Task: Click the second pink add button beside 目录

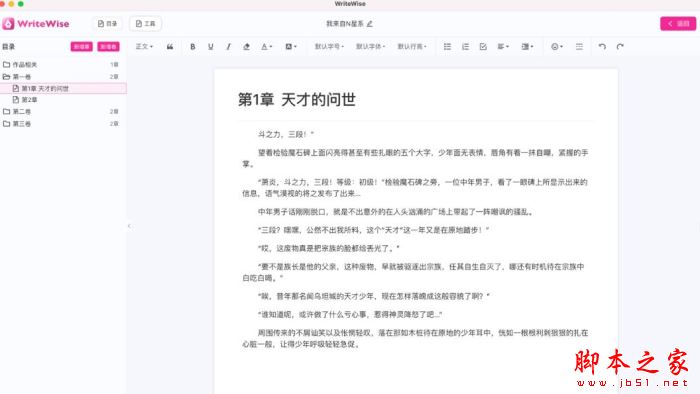Action: pos(108,46)
